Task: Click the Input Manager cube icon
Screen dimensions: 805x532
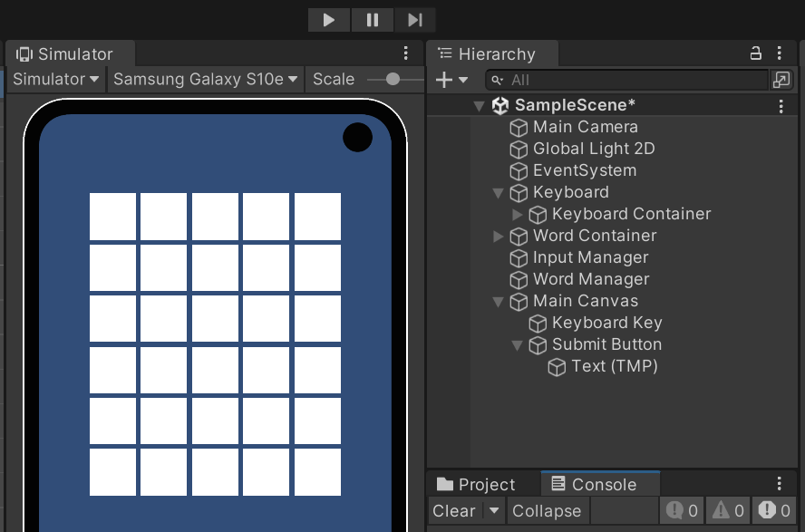Action: click(x=519, y=258)
